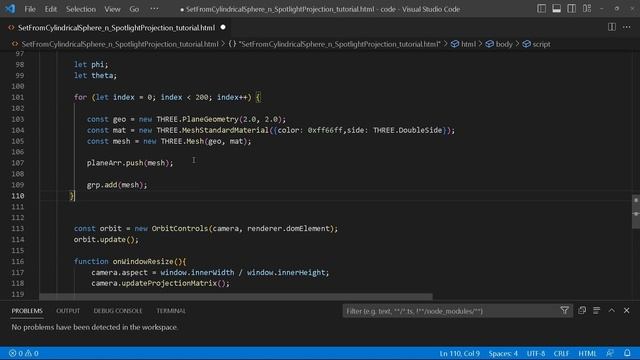Screen dimensions: 640x360
Task: Open the Edit menu
Action: 51,9
